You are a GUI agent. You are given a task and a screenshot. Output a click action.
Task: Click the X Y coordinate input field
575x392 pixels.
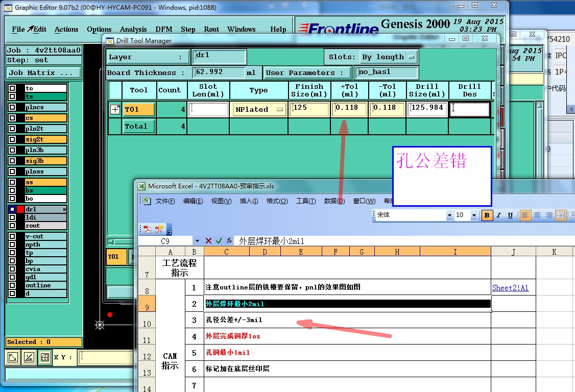point(106,357)
